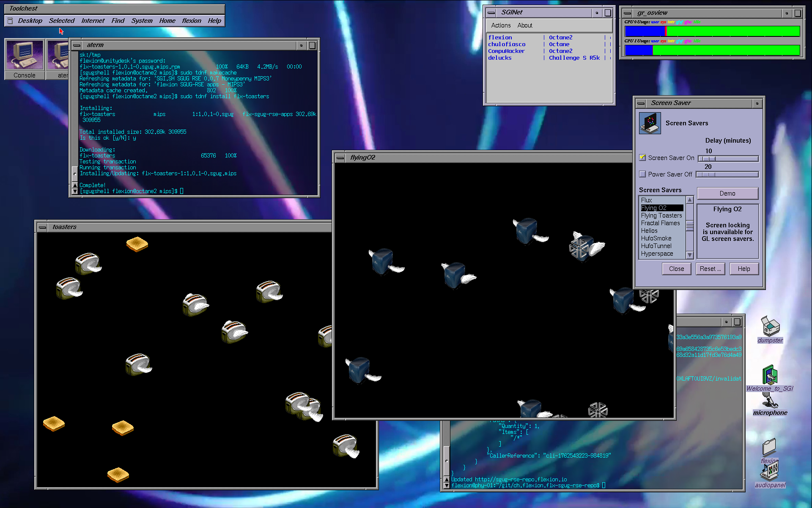Click the Screen Savers monitor icon

pos(650,123)
